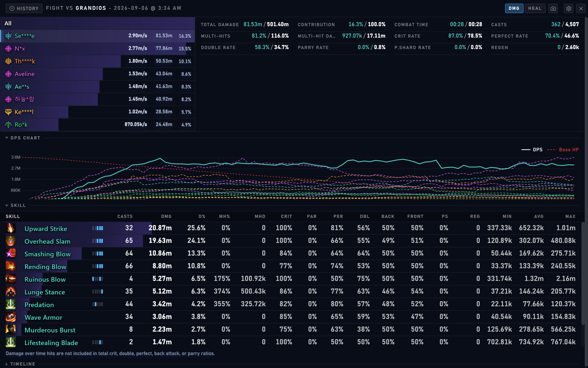Click the Wave Armor skill icon
588x368 pixels.
[x=11, y=317]
